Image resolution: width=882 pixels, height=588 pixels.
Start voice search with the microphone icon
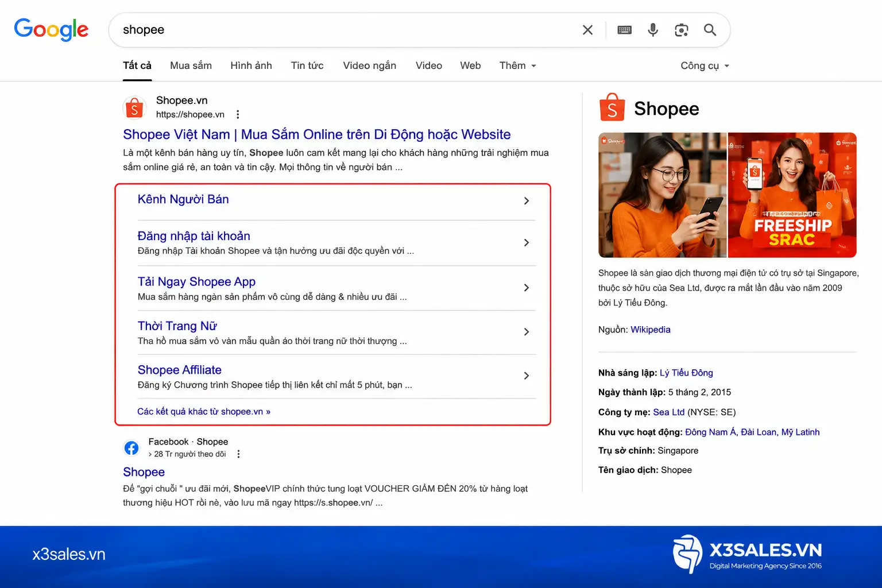(x=653, y=30)
